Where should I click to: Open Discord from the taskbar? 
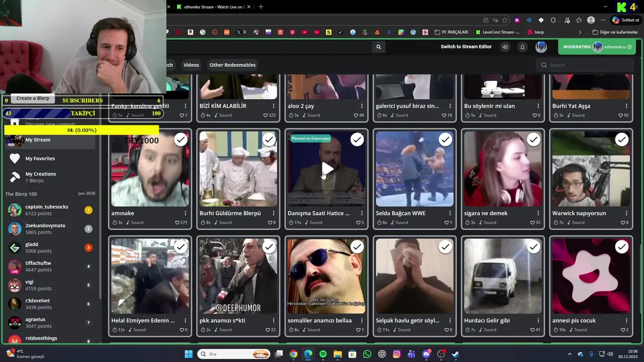click(426, 354)
